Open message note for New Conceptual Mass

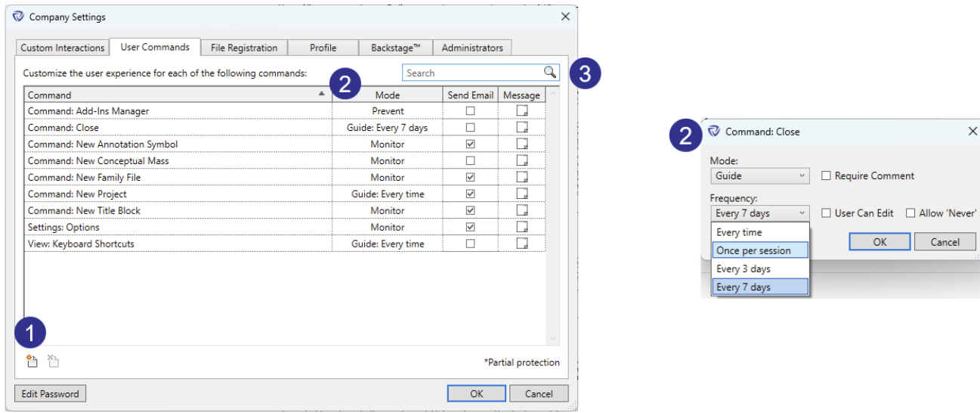coord(521,161)
